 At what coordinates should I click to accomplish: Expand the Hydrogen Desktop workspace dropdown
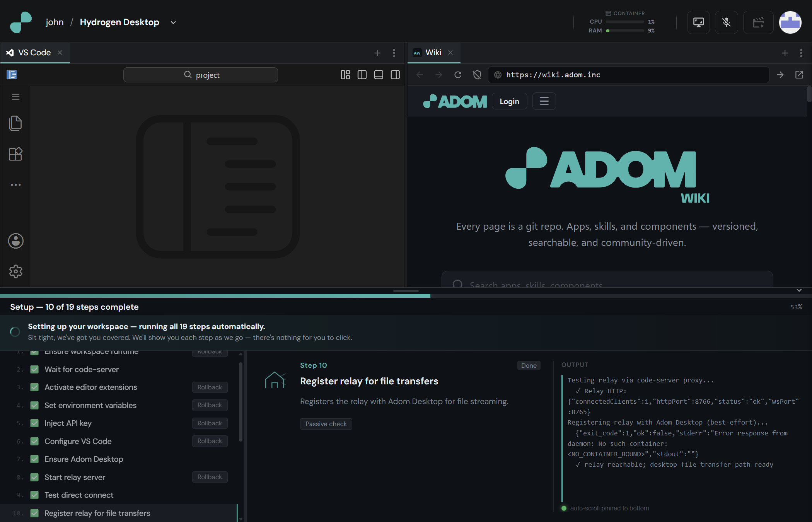coord(173,22)
